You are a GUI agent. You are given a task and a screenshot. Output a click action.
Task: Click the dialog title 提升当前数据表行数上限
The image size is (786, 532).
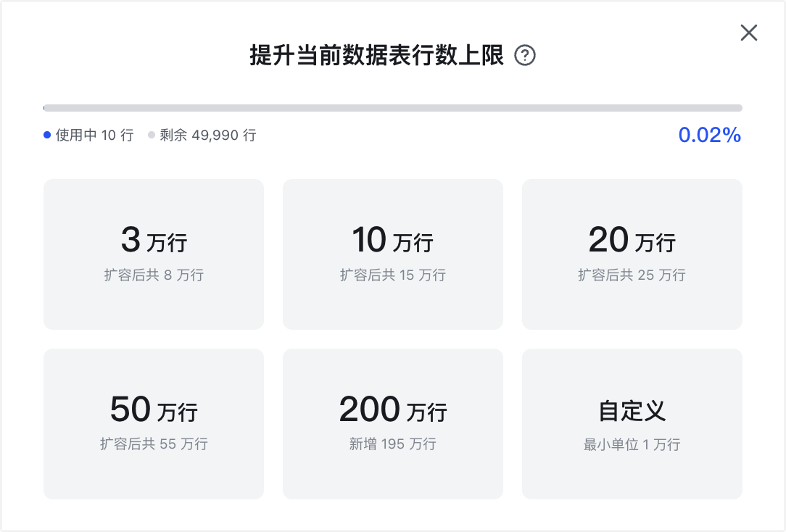[377, 56]
